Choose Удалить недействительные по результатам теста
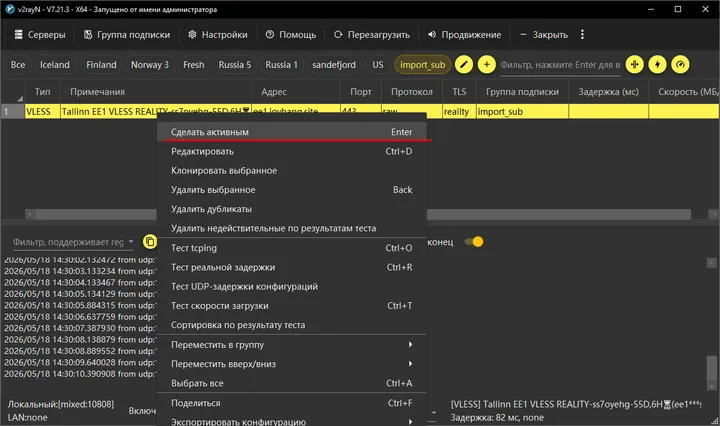The height and width of the screenshot is (426, 720). point(292,228)
